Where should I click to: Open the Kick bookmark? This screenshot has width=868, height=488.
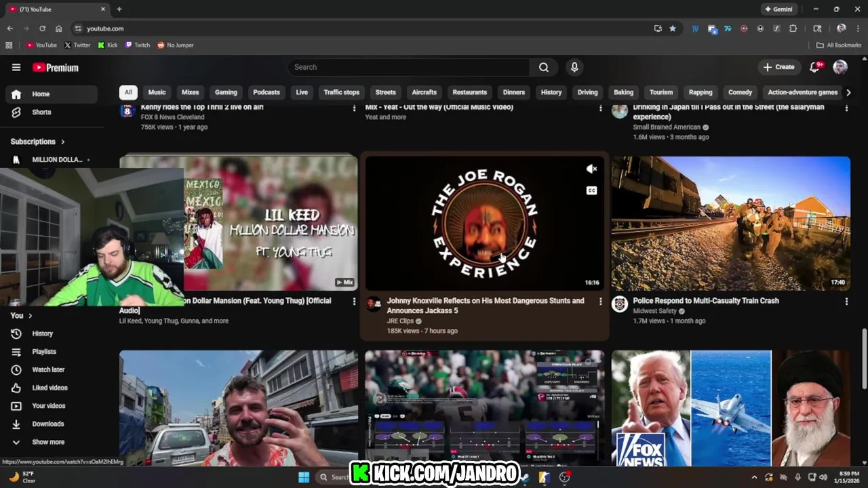tap(107, 45)
